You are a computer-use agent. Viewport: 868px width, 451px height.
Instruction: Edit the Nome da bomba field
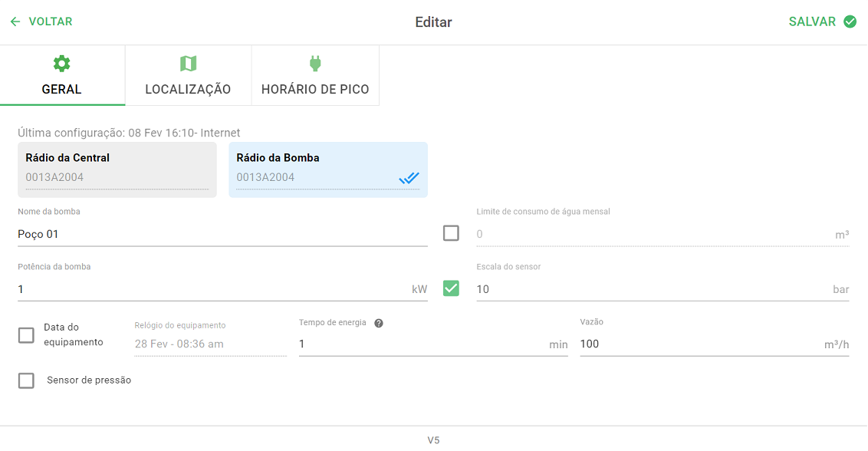[x=222, y=235]
